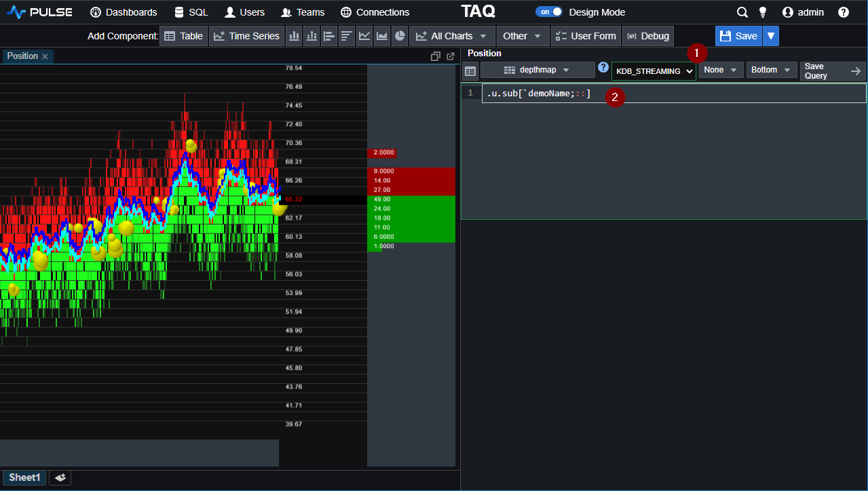The width and height of the screenshot is (868, 491).
Task: Click the blue help question mark icon
Action: pyautogui.click(x=603, y=68)
